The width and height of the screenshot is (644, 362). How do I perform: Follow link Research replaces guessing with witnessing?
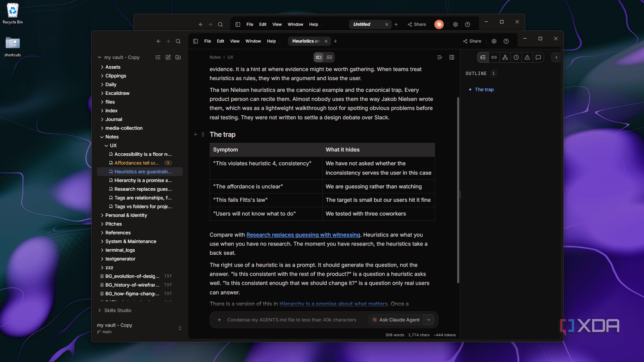point(303,235)
